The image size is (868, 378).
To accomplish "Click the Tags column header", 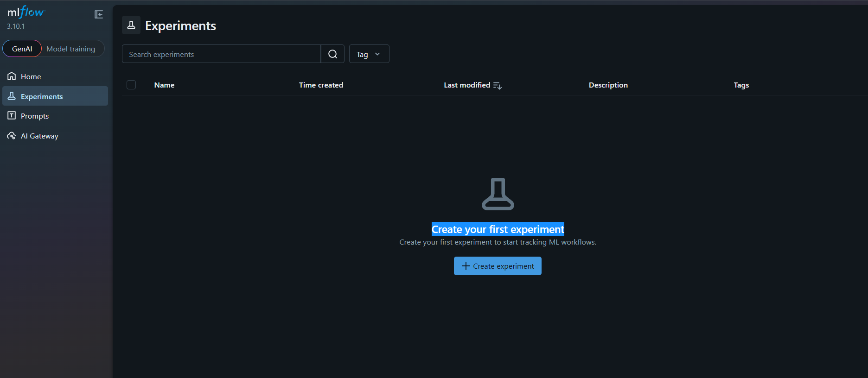I will (x=741, y=85).
